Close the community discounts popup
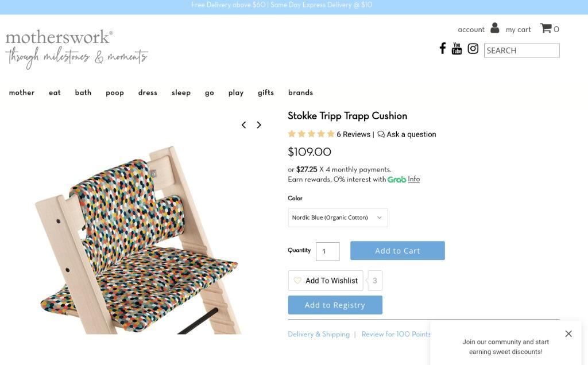The height and width of the screenshot is (365, 588). (x=568, y=333)
